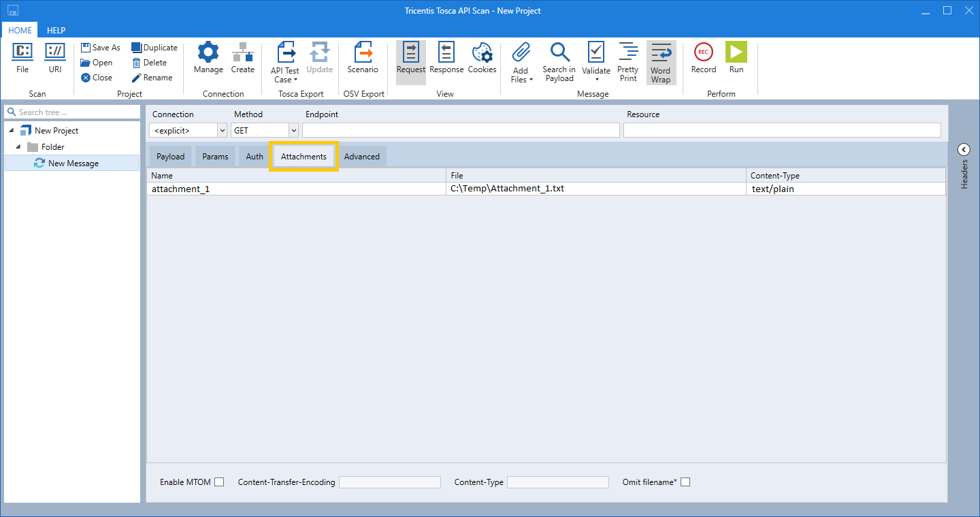980x517 pixels.
Task: Open the Manage connection gear icon
Action: tap(208, 52)
